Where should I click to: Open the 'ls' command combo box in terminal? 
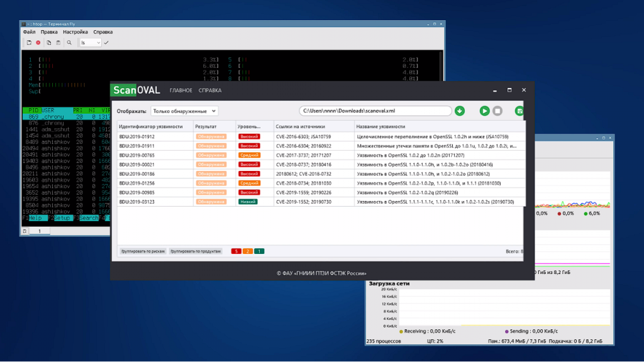click(90, 42)
